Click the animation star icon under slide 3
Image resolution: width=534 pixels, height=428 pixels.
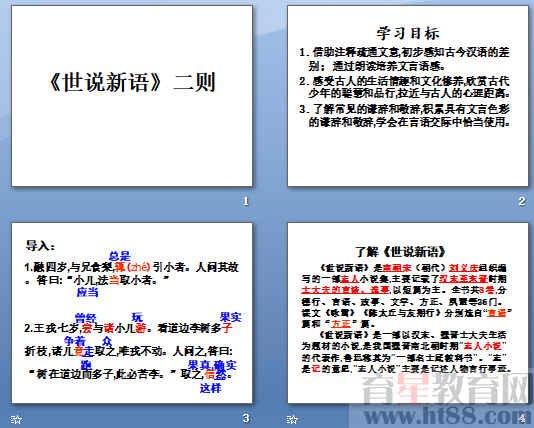coord(16,419)
